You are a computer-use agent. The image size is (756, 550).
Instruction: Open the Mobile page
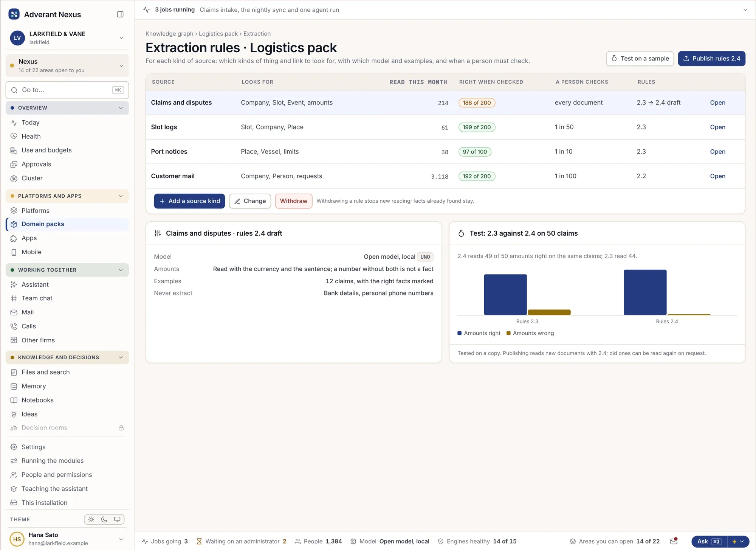[x=31, y=252]
